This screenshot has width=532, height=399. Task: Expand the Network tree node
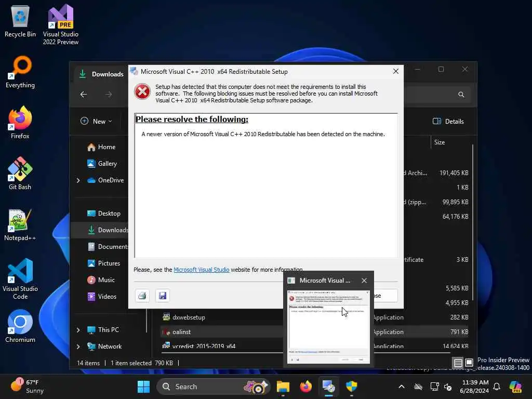(x=78, y=347)
